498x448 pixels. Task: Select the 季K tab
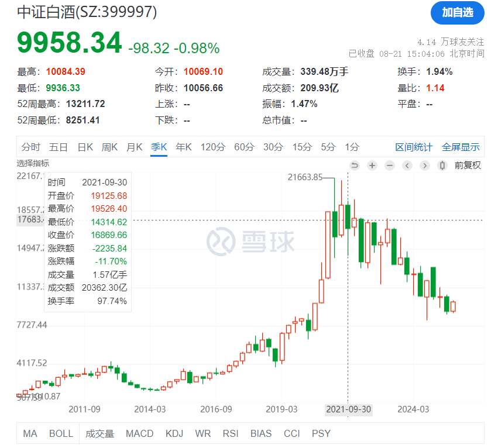[x=159, y=147]
